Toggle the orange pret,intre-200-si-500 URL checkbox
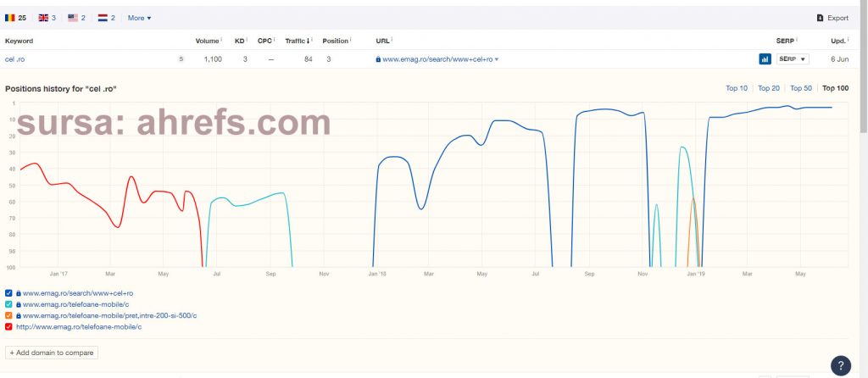 [8, 315]
